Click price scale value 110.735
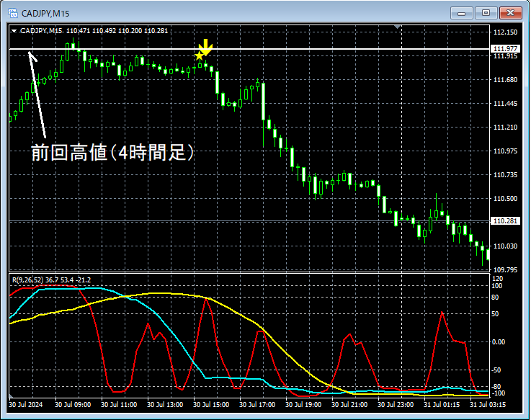531x420 pixels. pyautogui.click(x=505, y=175)
